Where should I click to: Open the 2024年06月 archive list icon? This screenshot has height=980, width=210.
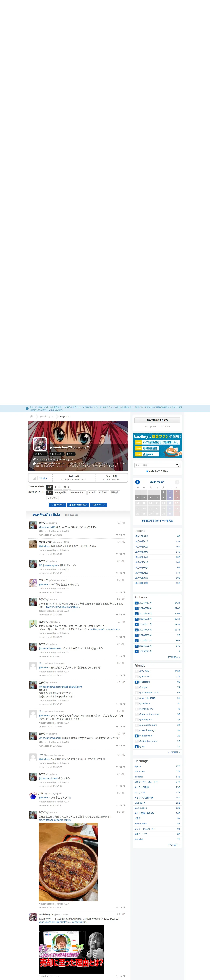(136, 630)
